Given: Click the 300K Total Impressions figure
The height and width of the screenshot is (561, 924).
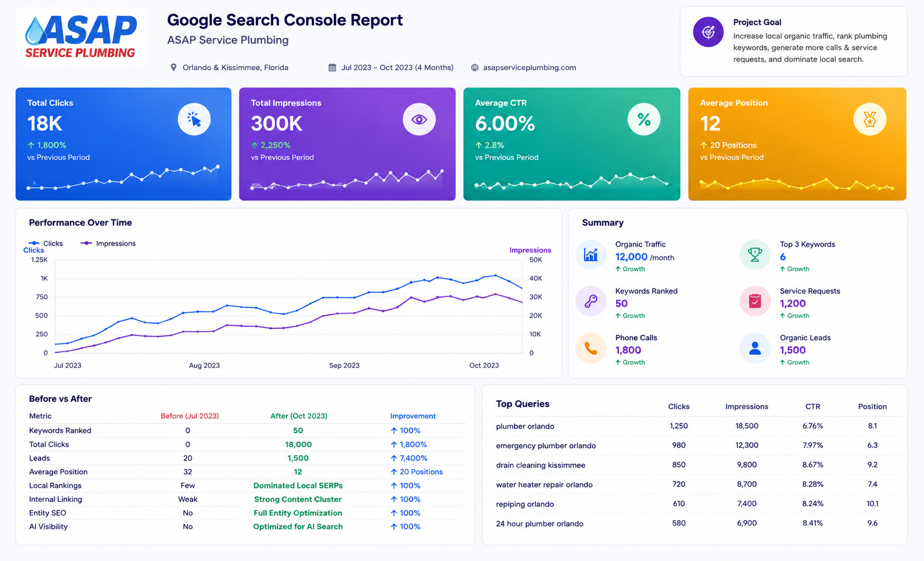Looking at the screenshot, I should point(276,123).
